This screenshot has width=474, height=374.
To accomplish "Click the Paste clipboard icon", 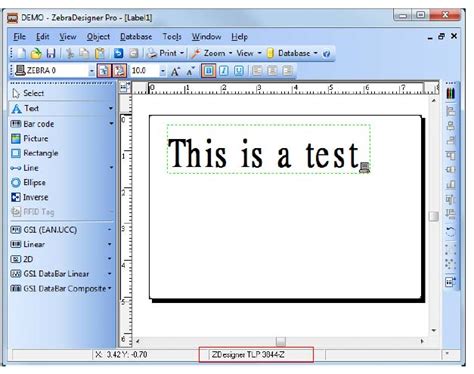I will 100,53.
